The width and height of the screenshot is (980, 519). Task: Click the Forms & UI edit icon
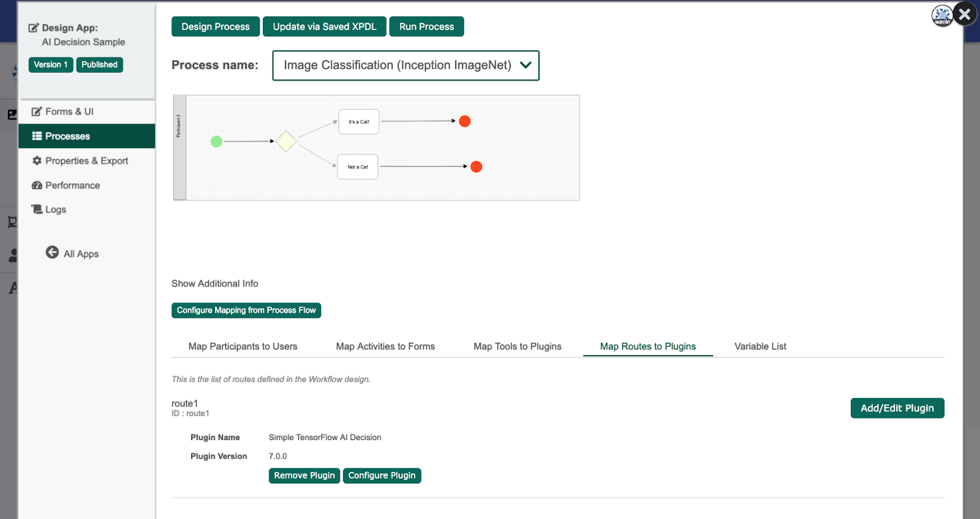(x=37, y=111)
